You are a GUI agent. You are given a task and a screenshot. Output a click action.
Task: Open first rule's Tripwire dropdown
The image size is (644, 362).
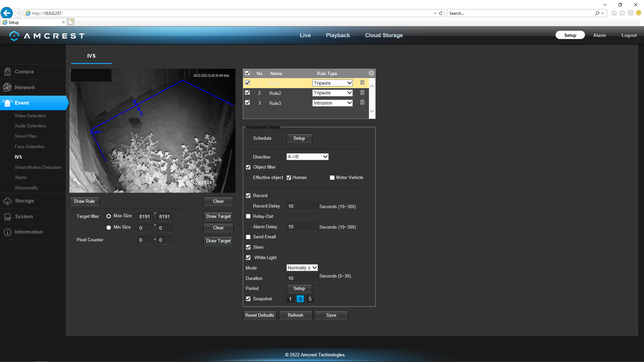point(332,83)
